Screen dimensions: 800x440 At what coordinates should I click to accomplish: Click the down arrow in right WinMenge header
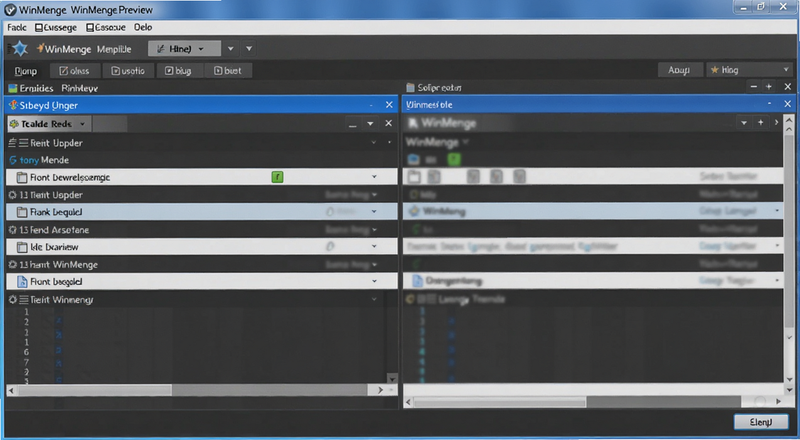point(744,123)
